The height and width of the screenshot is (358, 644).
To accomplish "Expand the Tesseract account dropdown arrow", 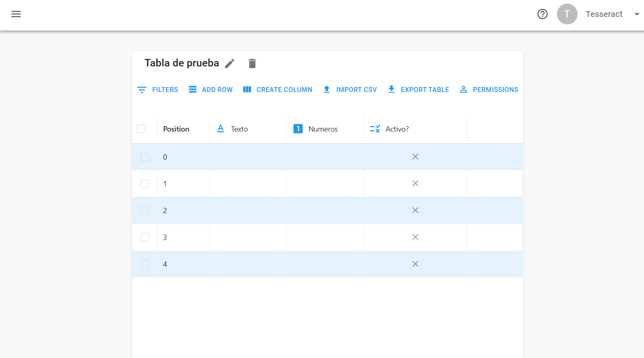I will (637, 14).
